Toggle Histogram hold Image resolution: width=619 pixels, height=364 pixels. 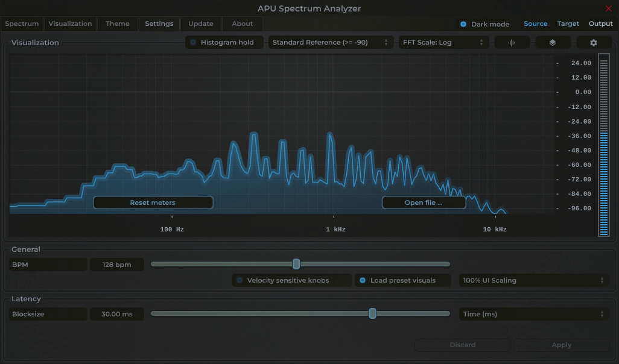pos(224,42)
